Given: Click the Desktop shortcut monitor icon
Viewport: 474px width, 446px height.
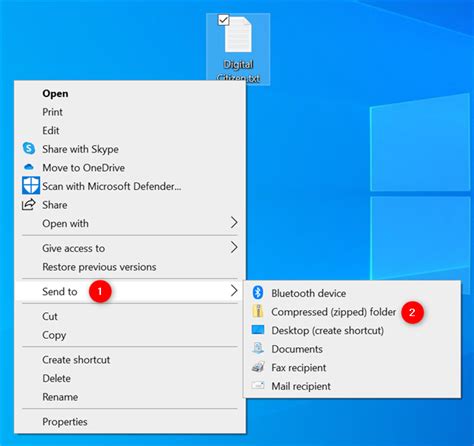Looking at the screenshot, I should click(258, 330).
